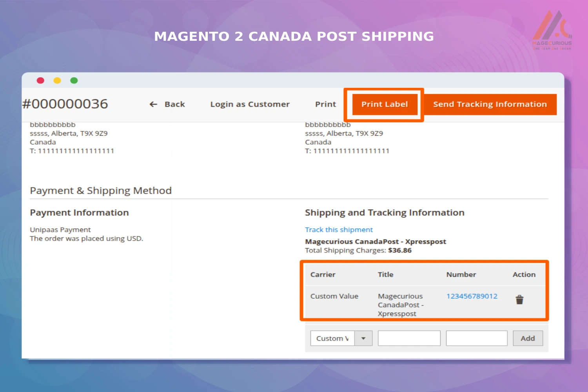
Task: Click the Print Label button
Action: [x=385, y=104]
